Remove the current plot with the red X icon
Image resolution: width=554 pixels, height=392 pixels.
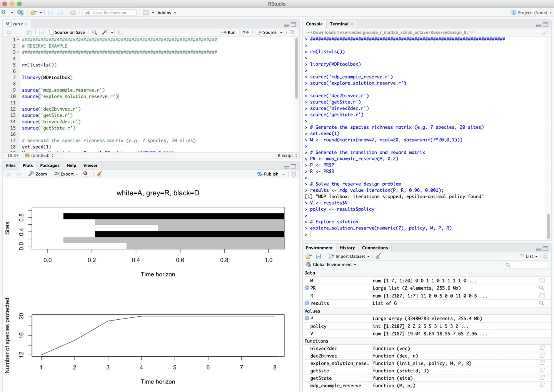click(85, 174)
